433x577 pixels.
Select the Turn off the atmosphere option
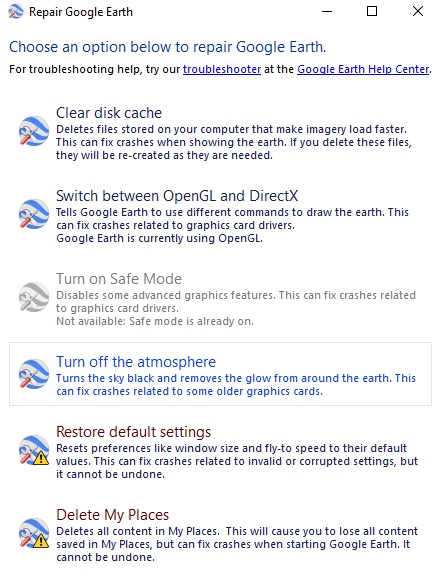(x=220, y=374)
